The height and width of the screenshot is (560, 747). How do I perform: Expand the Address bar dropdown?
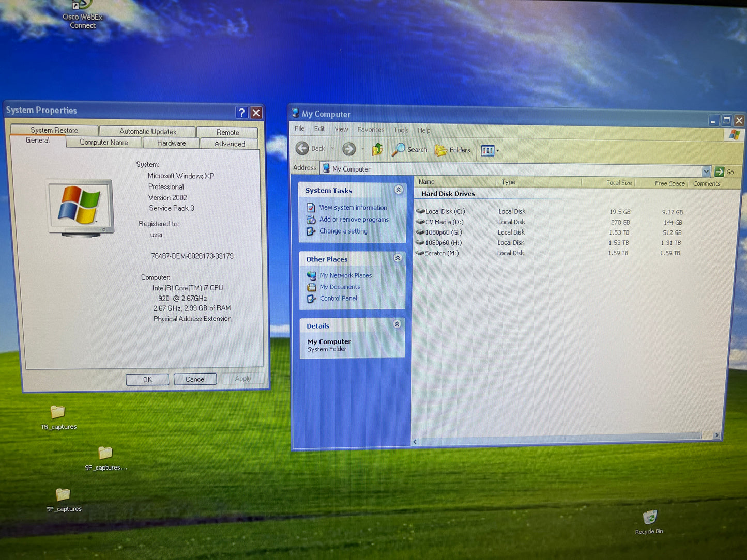(x=706, y=171)
